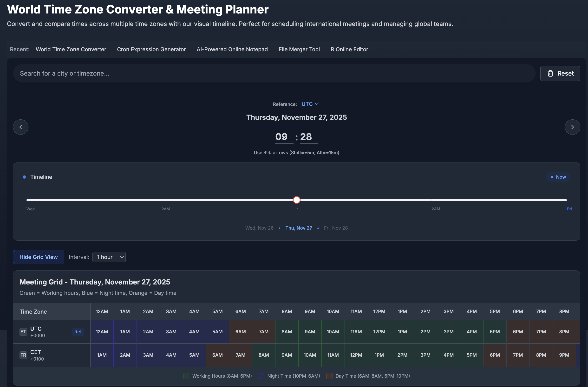The height and width of the screenshot is (387, 588).
Task: Advance to next day with right arrow
Action: pos(572,127)
